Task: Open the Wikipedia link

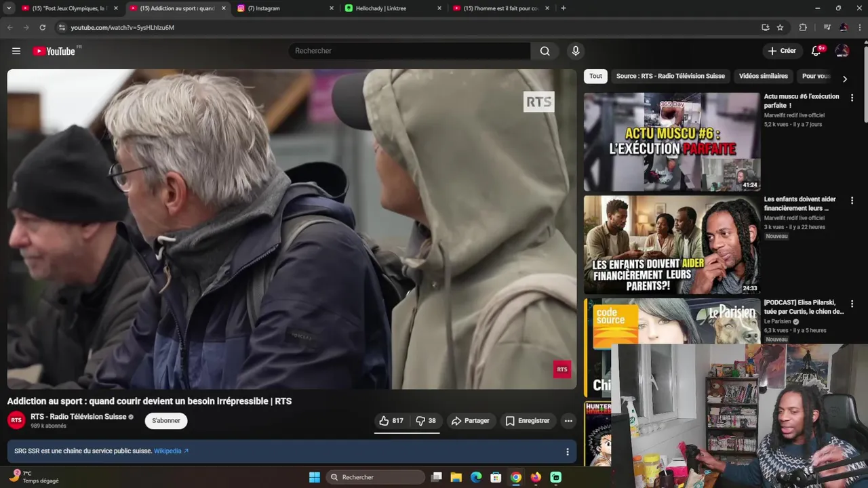Action: 171,451
